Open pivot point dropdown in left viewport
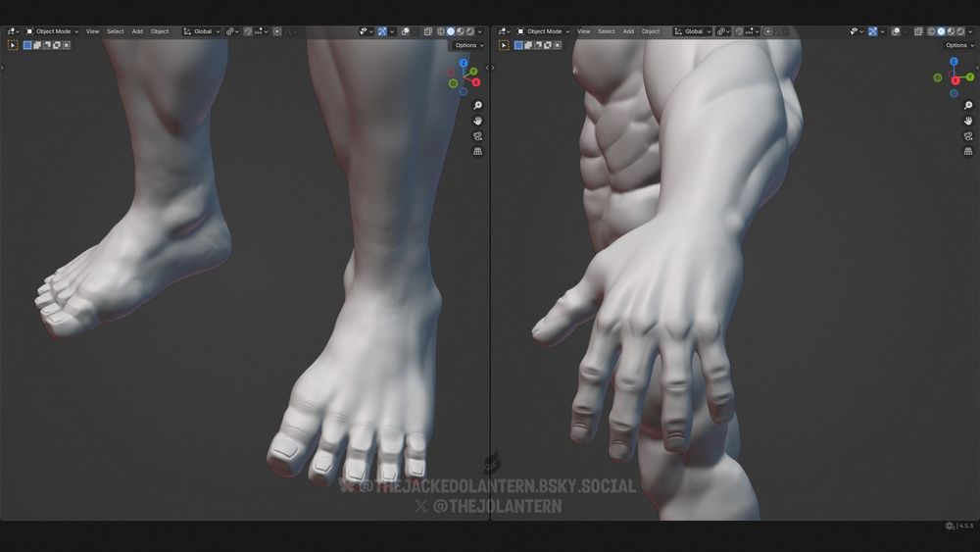Screen dimensions: 980x552 click(232, 31)
